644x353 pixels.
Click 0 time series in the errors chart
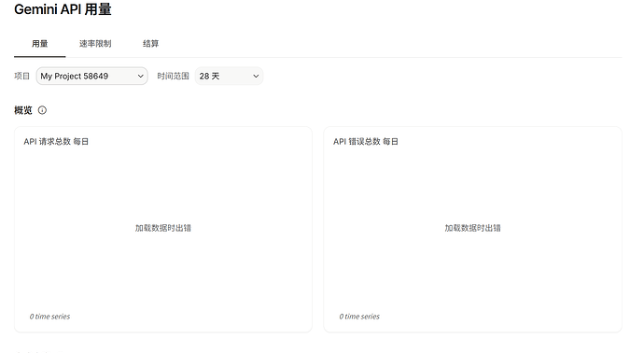tap(359, 317)
